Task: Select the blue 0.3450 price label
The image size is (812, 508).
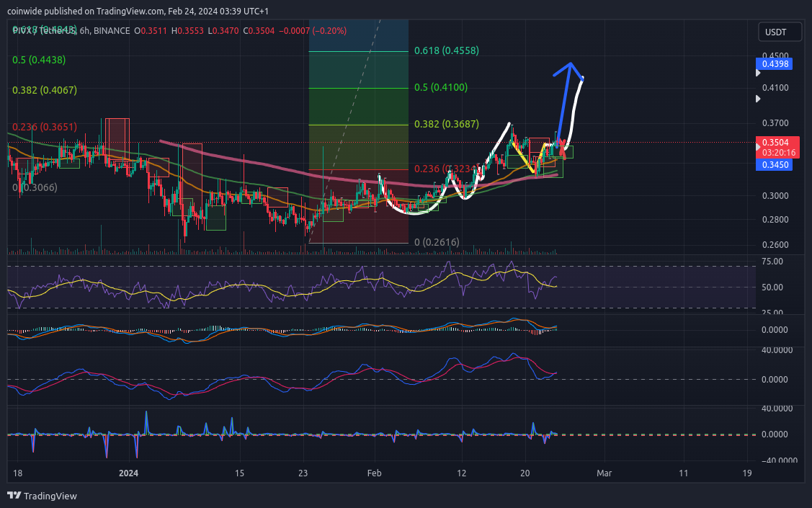Action: (774, 165)
